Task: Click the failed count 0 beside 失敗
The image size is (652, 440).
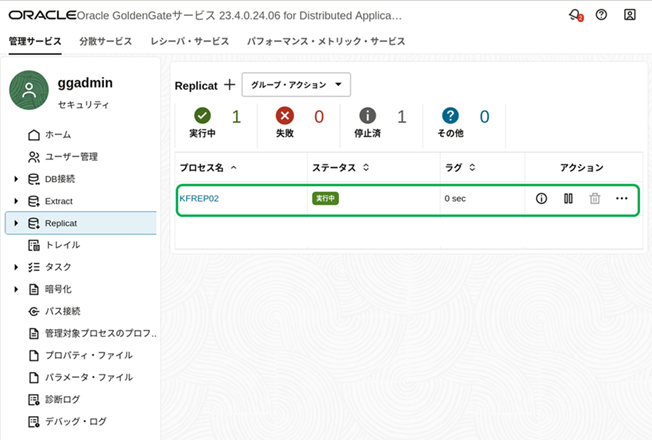Action: pos(319,117)
